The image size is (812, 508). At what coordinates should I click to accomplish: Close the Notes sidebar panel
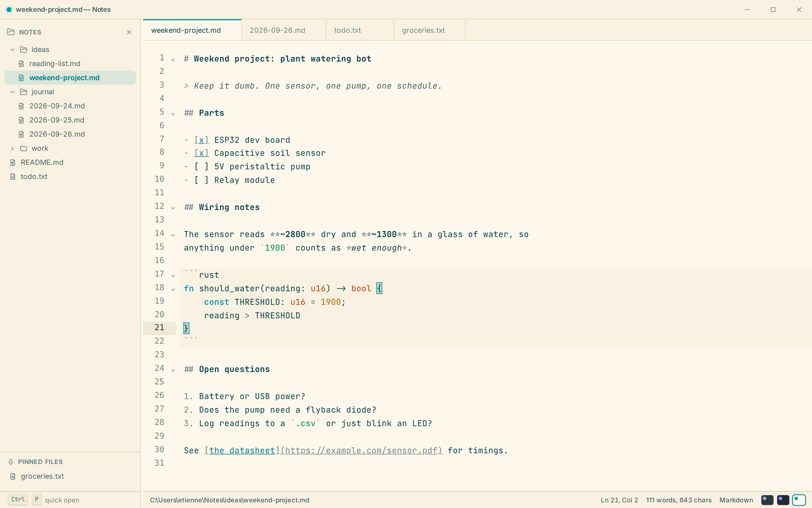coord(129,32)
